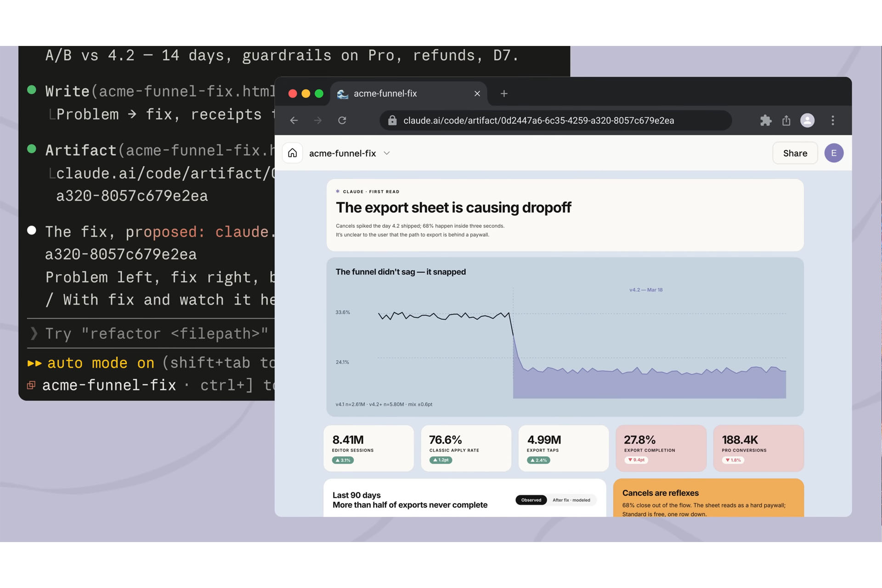Click the ▲ 1.2pt badge
Screen dimensions: 882x588
click(441, 460)
